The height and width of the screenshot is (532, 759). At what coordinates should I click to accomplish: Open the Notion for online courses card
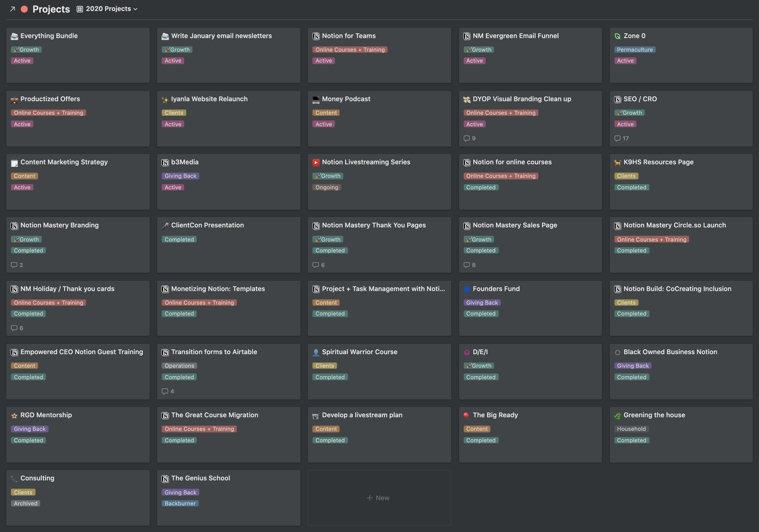[x=530, y=182]
